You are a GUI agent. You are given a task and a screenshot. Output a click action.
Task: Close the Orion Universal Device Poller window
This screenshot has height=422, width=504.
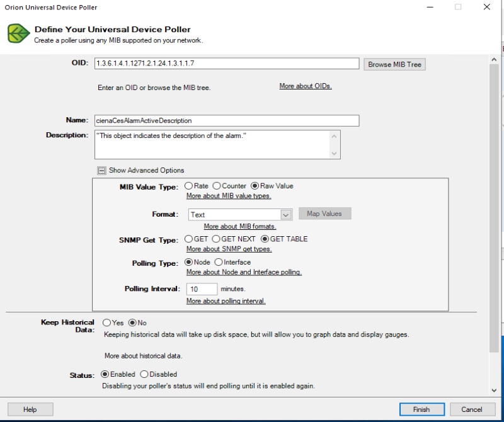coord(486,7)
